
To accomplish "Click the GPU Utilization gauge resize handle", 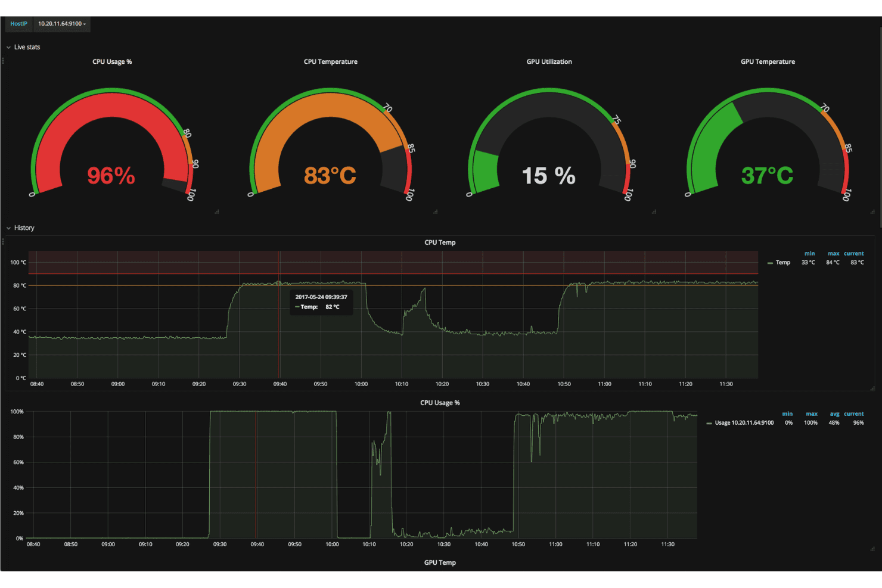I will pos(654,211).
